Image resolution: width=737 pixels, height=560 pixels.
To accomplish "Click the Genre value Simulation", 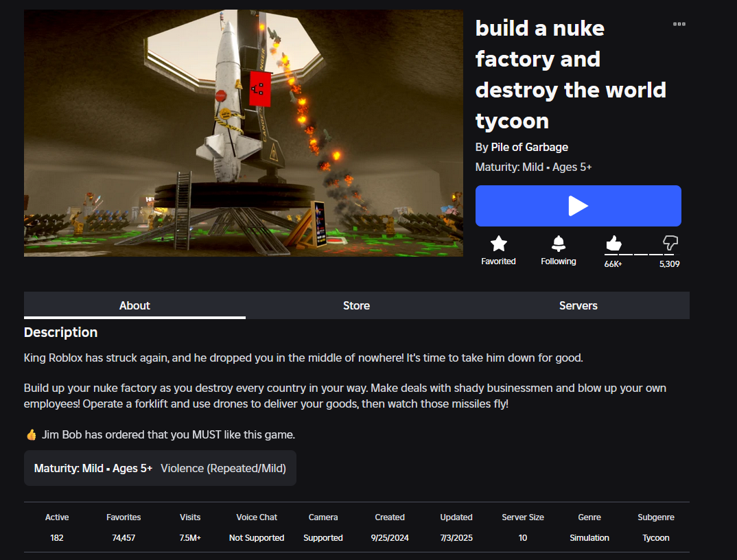I will click(x=589, y=538).
